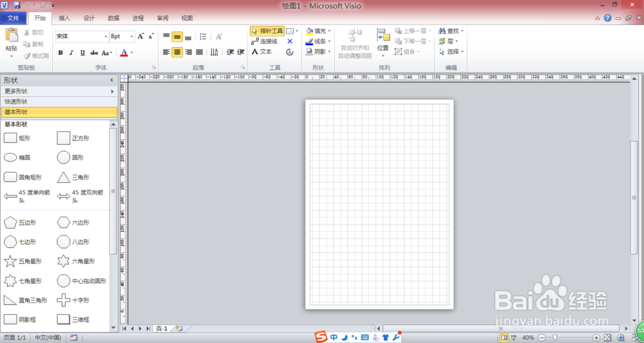Click the decrease indent icon

tap(230, 52)
